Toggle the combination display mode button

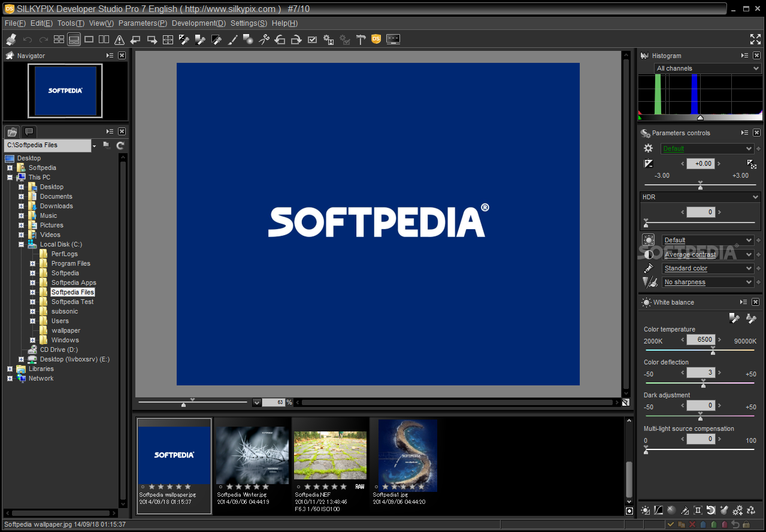point(74,39)
